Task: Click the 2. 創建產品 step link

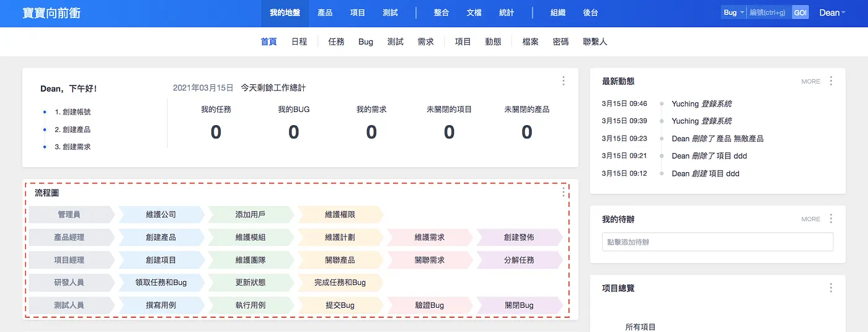Action: coord(73,129)
